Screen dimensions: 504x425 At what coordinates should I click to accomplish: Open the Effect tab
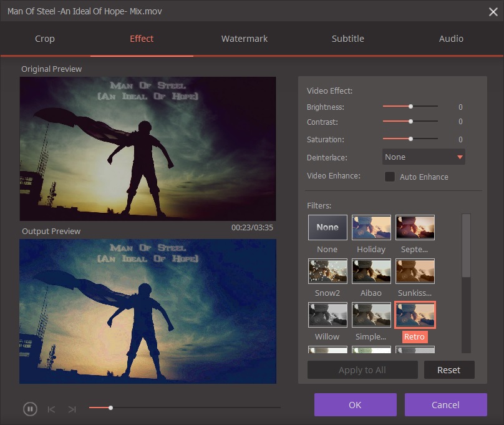click(x=142, y=39)
